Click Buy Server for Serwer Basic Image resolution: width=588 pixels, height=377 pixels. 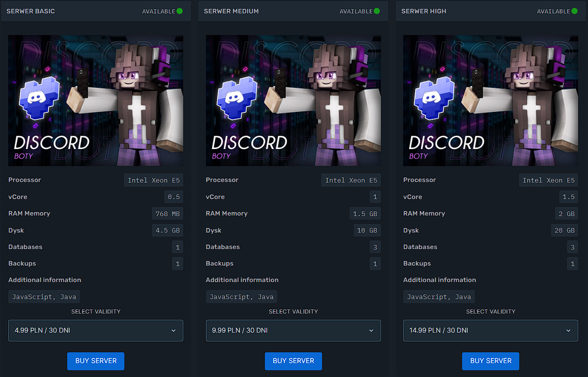pos(96,361)
